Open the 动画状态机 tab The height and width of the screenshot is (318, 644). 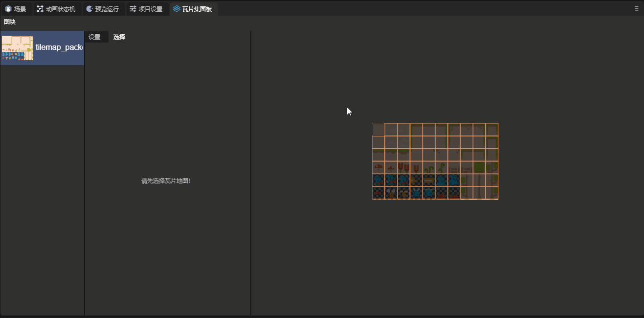(x=56, y=9)
